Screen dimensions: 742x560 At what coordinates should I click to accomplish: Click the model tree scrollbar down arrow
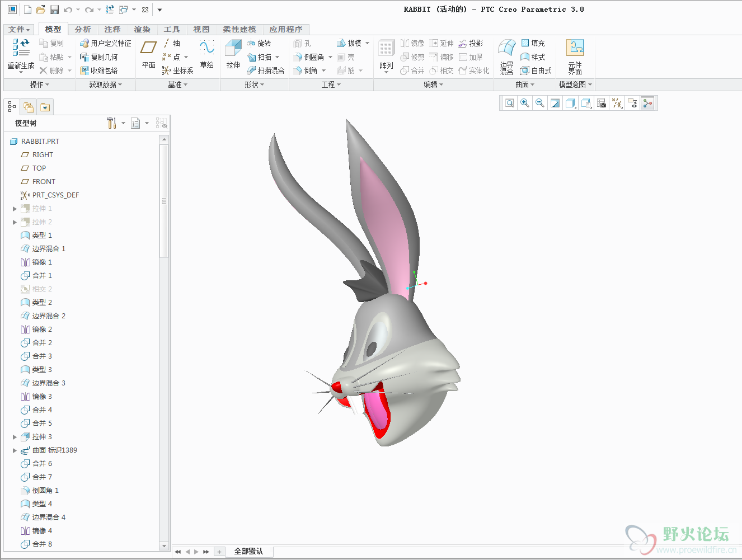click(x=164, y=545)
